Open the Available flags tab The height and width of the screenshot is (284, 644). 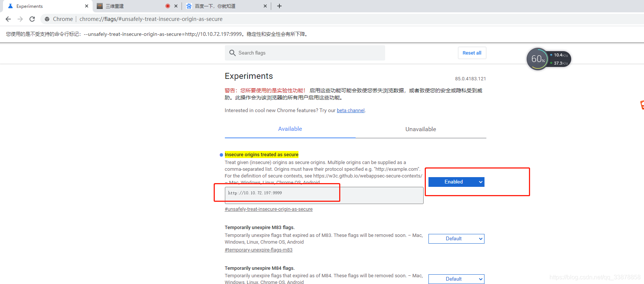(x=290, y=129)
